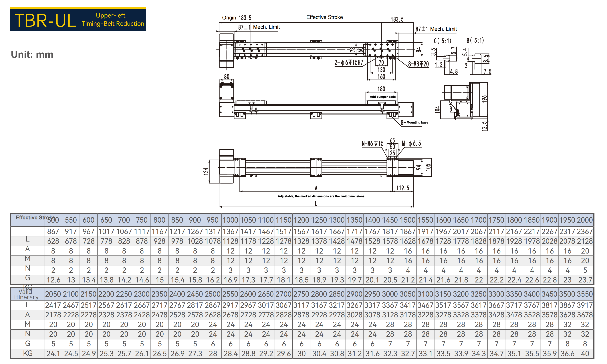Click the adjustable limit dimensions note

pos(321,196)
